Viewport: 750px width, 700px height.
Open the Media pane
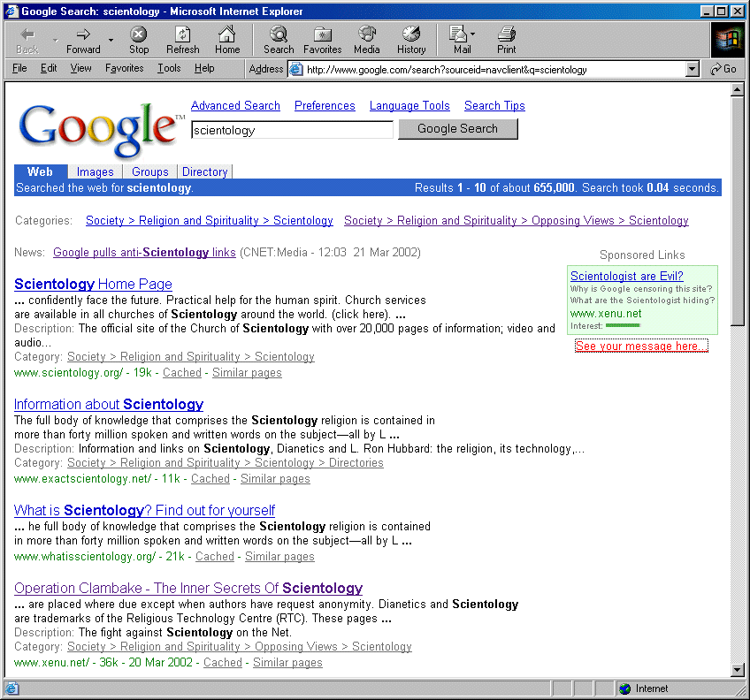coord(367,41)
